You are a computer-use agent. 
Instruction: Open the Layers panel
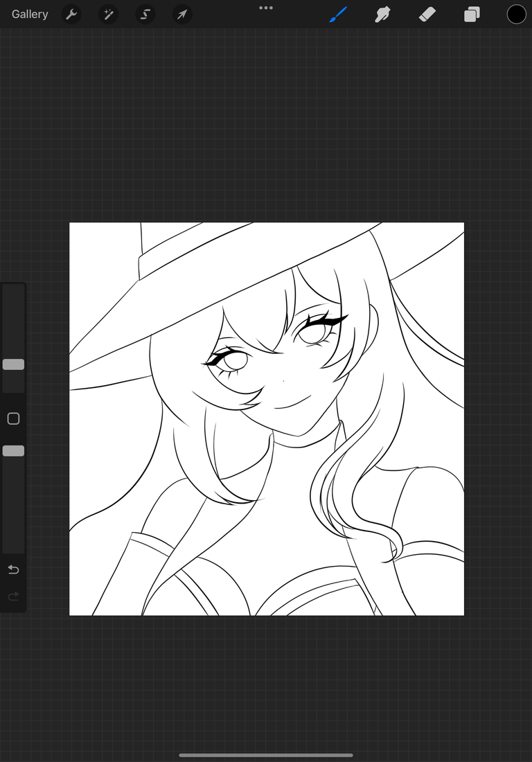point(472,15)
